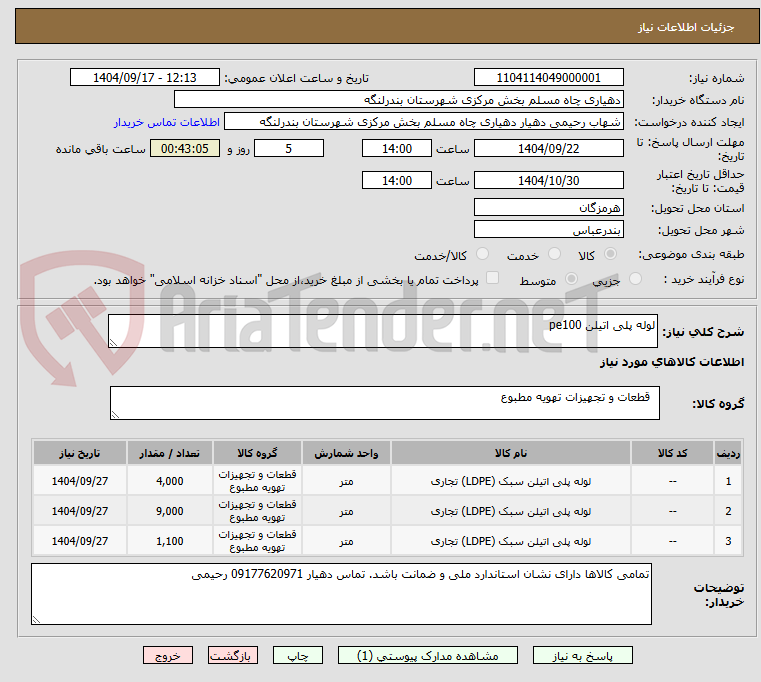
Task: Toggle the اسناد خزانه اسلامی payment checkbox
Action: click(492, 278)
